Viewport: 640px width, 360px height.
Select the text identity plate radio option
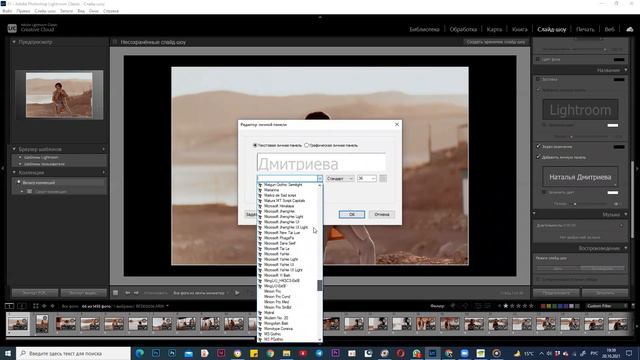click(255, 145)
